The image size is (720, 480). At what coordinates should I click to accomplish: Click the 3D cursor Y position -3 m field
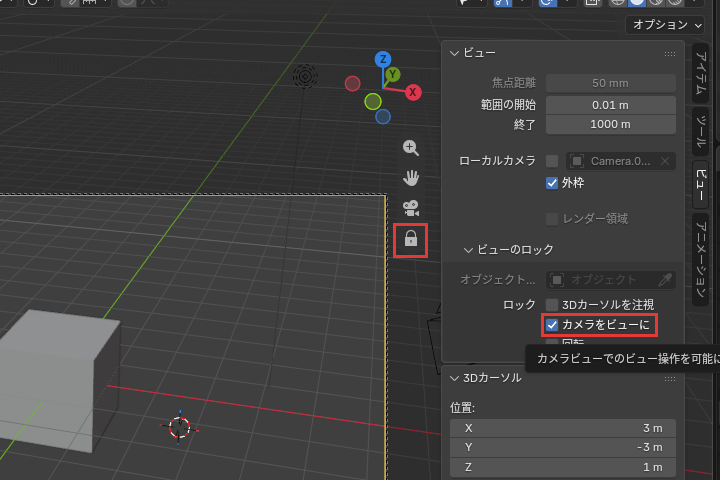coord(563,447)
